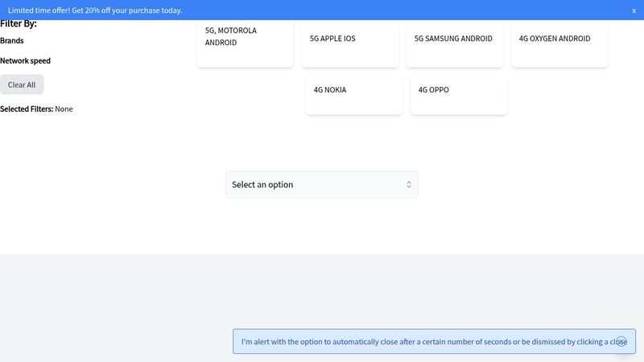Select the 5G APPLE IOS card
The height and width of the screenshot is (362, 644).
[350, 43]
